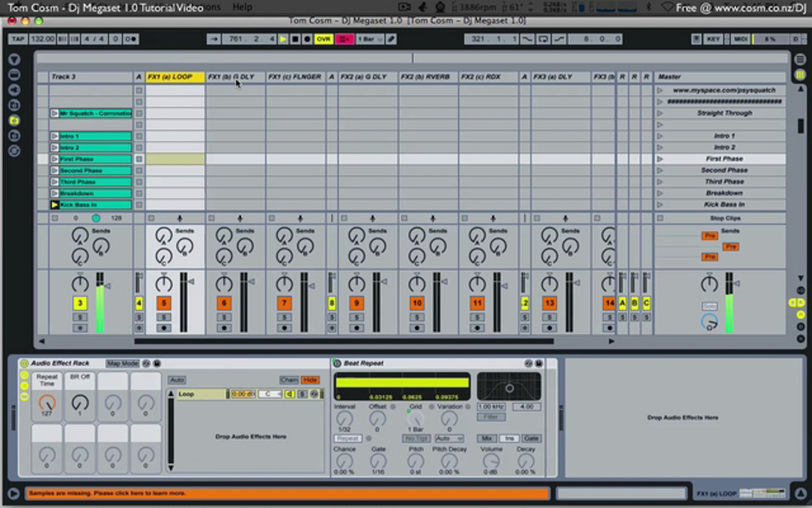The width and height of the screenshot is (812, 508).
Task: Click the Repeat Time macro knob
Action: click(x=47, y=403)
